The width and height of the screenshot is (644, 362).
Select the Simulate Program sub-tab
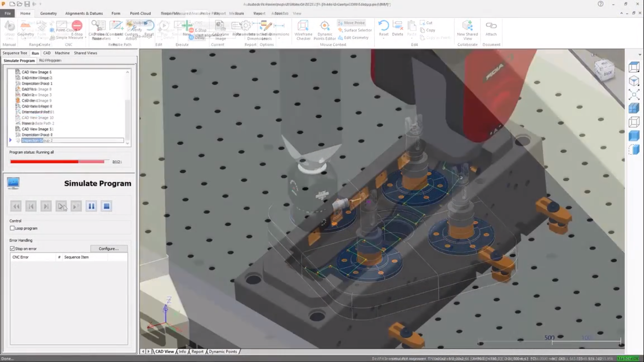19,60
